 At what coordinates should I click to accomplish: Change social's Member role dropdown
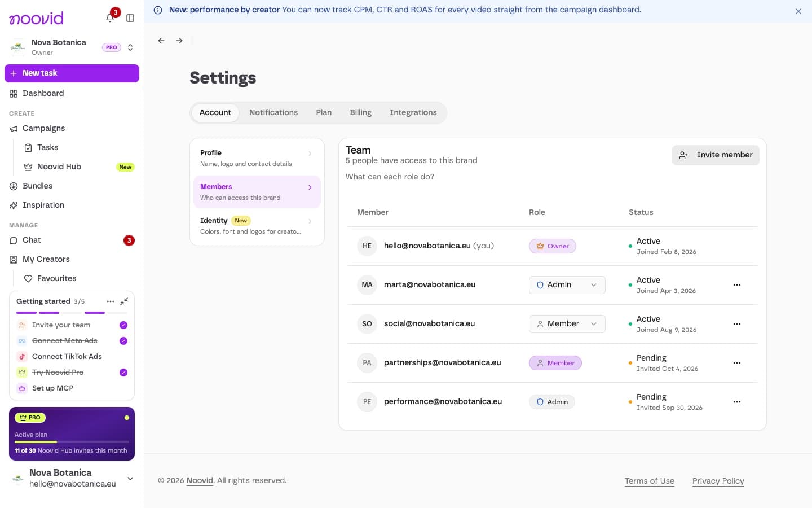[x=567, y=324]
